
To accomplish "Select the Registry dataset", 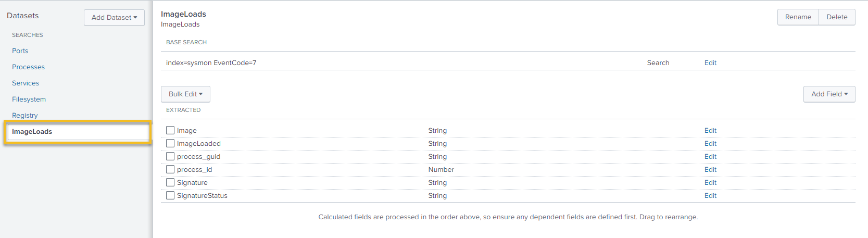I will [25, 115].
